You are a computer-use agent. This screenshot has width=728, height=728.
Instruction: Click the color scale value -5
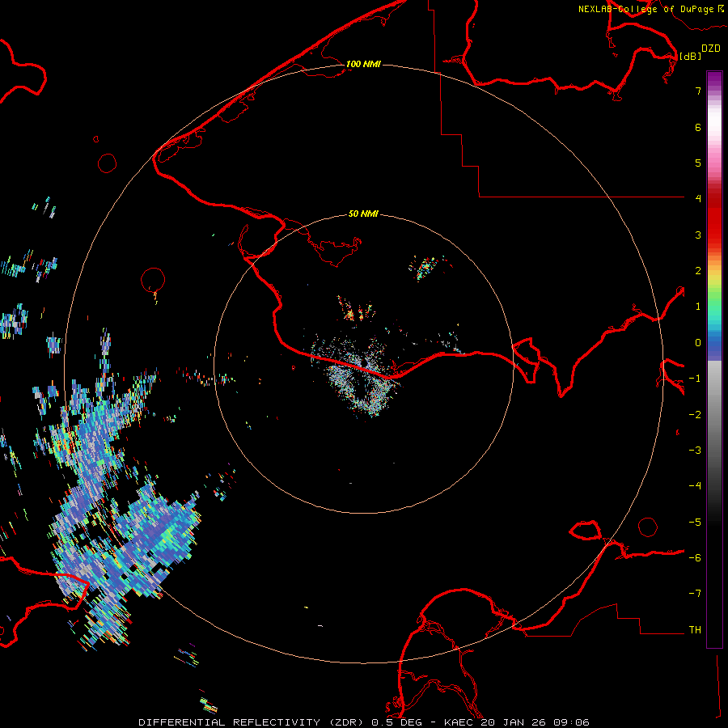695,523
